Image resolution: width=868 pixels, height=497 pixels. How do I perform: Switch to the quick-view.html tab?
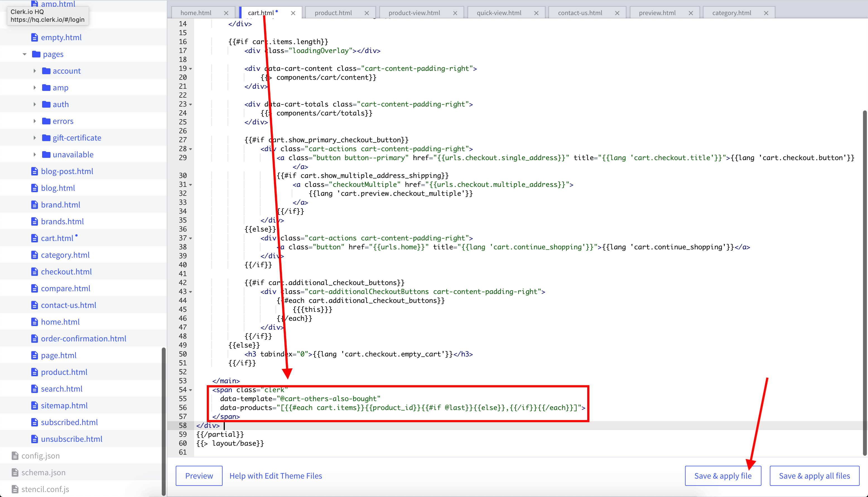[x=499, y=13]
